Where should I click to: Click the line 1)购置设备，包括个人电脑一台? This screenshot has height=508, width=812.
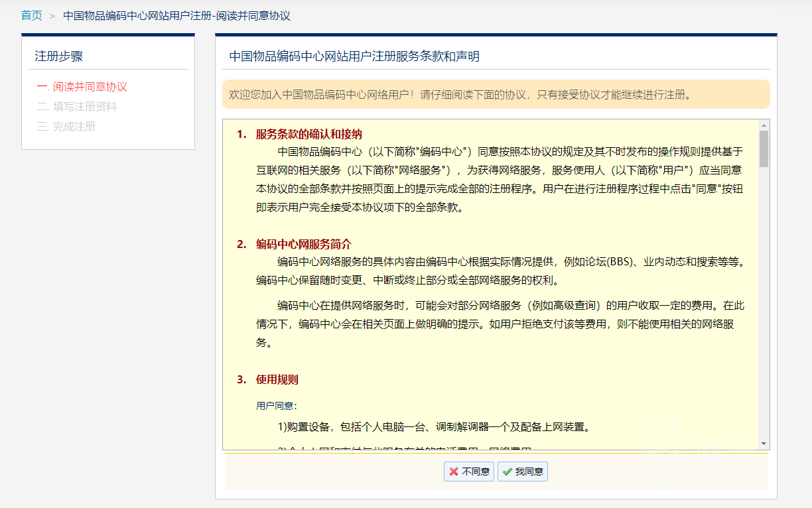tap(434, 426)
